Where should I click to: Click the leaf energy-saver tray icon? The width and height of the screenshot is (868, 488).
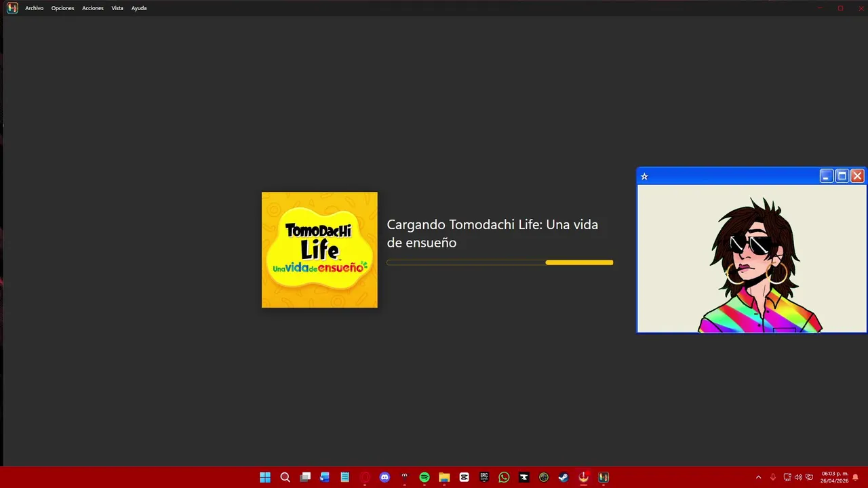809,477
